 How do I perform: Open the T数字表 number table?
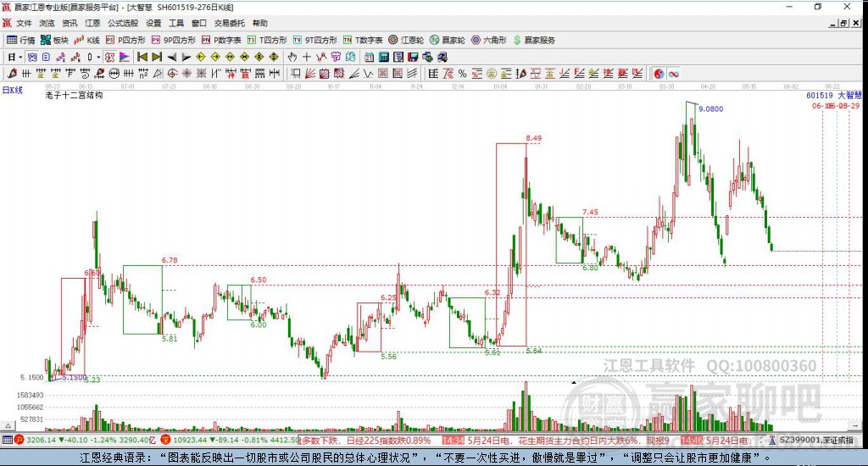pyautogui.click(x=363, y=40)
